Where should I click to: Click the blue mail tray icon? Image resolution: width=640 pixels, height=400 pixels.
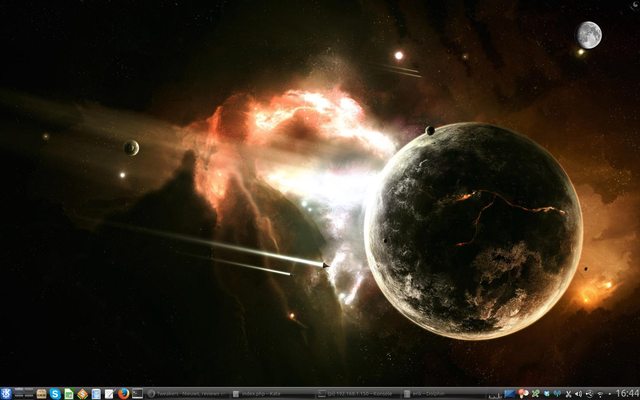pos(510,393)
